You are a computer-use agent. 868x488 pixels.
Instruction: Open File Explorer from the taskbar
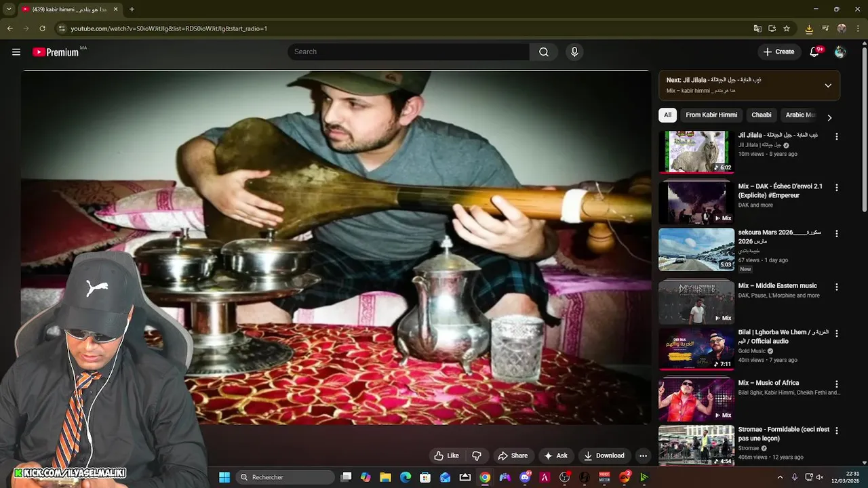(x=385, y=477)
